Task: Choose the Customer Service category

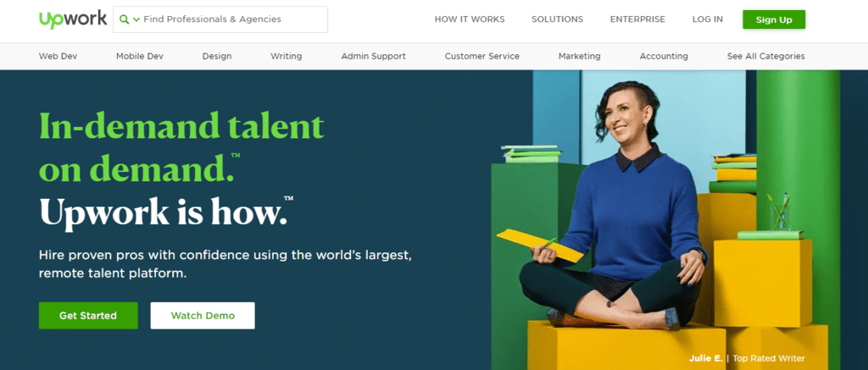Action: click(482, 56)
